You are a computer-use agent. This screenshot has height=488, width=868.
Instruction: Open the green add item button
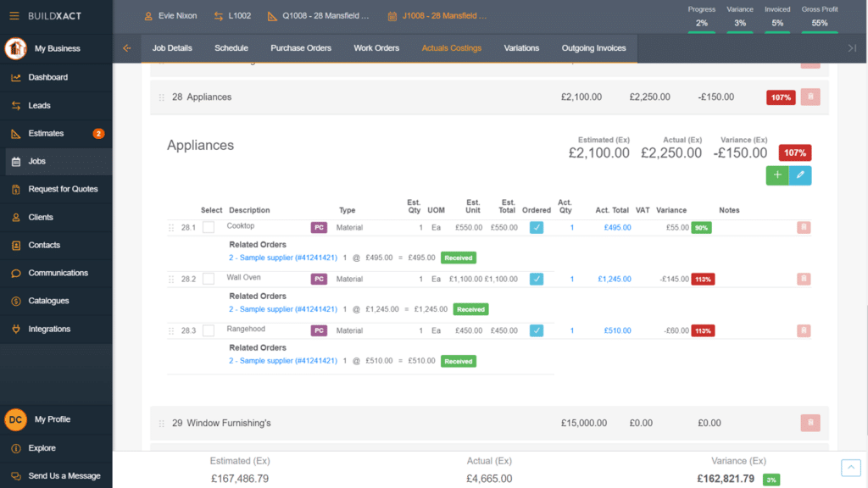[776, 175]
